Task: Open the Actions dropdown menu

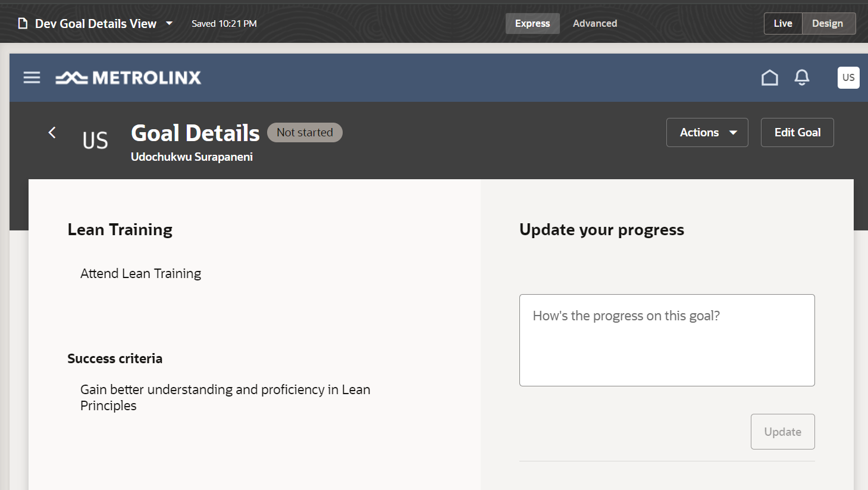Action: point(707,132)
